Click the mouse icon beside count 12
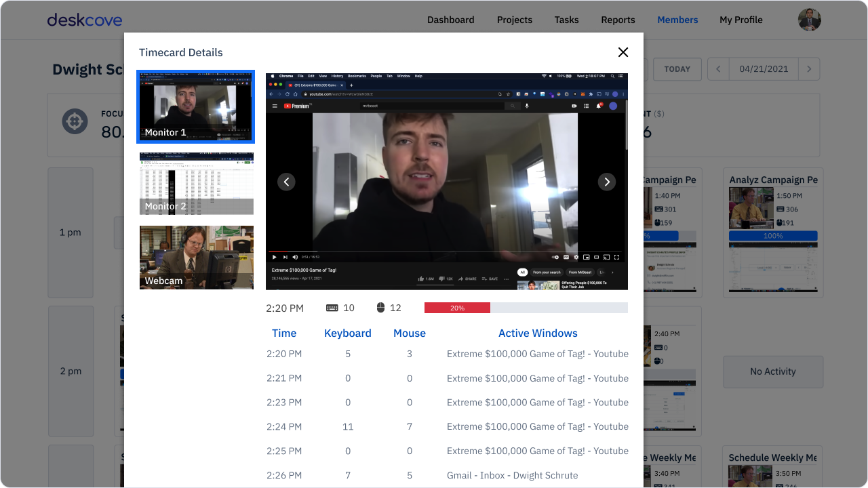 click(x=380, y=308)
